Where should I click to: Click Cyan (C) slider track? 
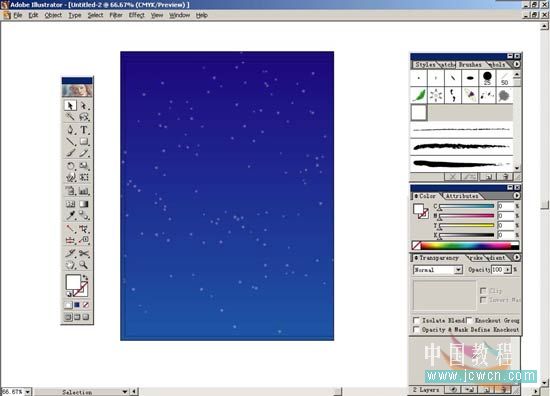pos(466,206)
